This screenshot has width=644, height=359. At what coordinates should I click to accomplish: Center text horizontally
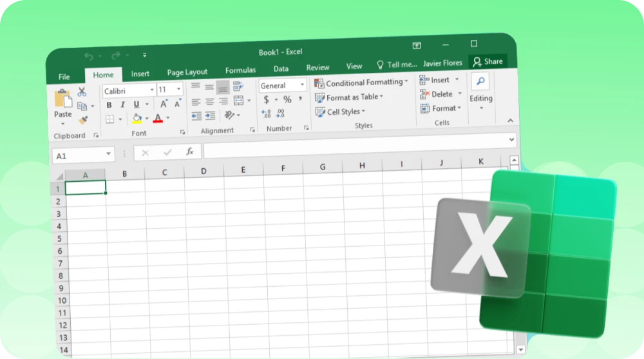209,101
